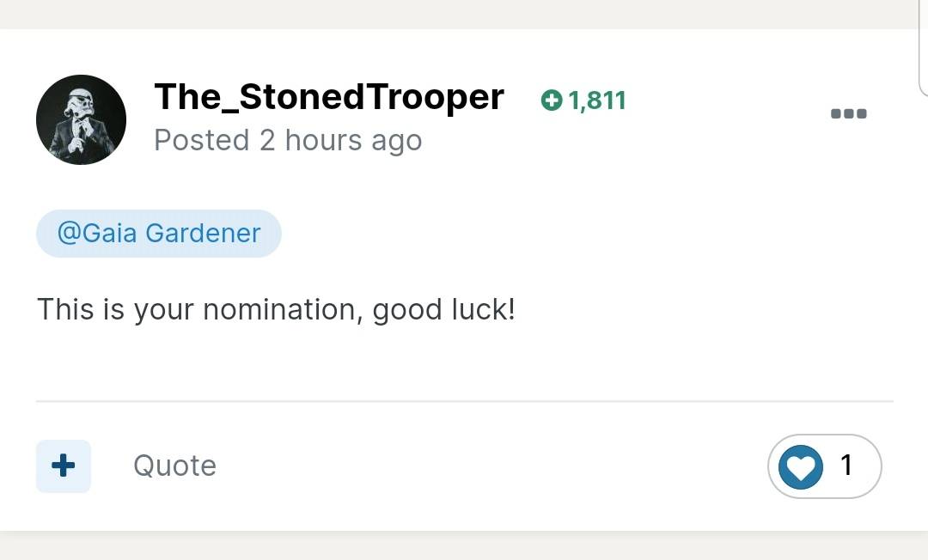View who reacted via count 1
This screenshot has height=560, width=928.
point(847,465)
